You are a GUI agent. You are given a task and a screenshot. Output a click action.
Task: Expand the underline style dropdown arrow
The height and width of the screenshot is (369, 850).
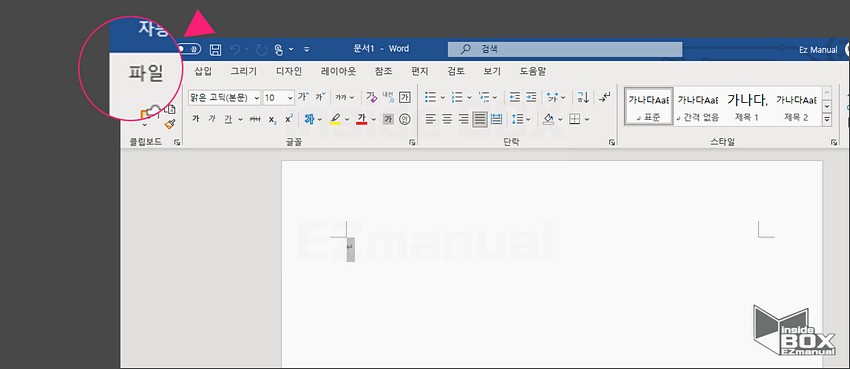coord(240,119)
